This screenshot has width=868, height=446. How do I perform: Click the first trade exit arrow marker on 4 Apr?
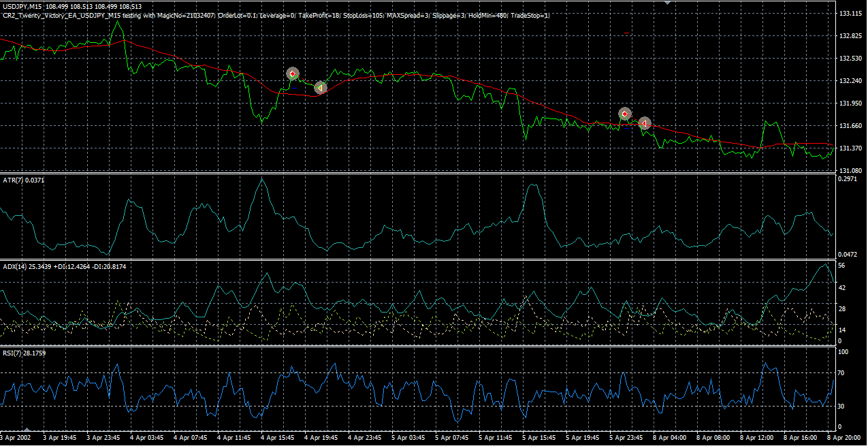point(320,88)
